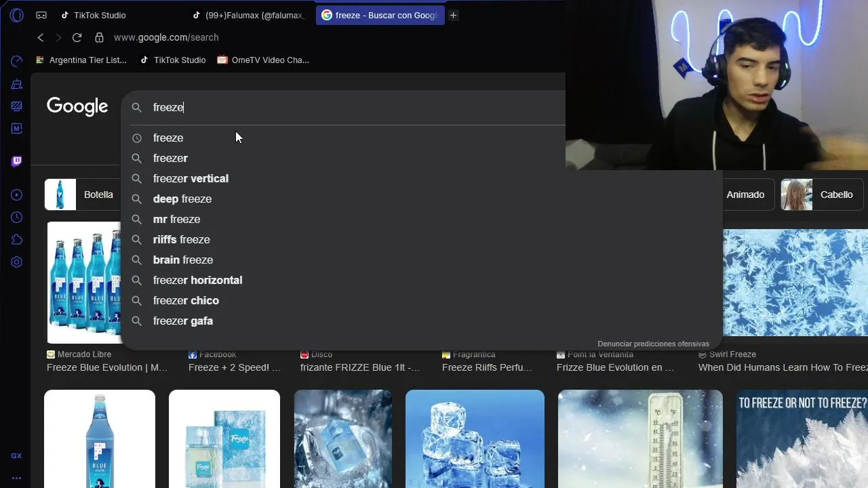Click 'Denunciar predicciones ofensivas' link
This screenshot has width=868, height=488.
[x=653, y=344]
